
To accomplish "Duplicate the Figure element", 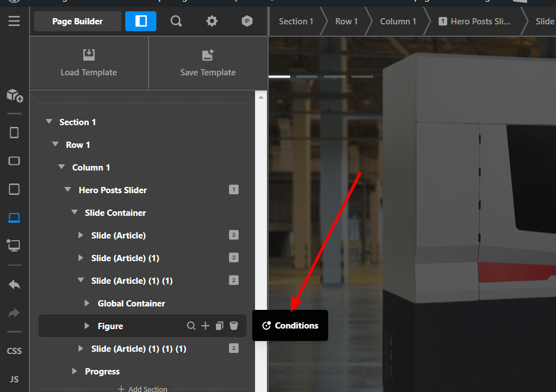I will click(219, 326).
